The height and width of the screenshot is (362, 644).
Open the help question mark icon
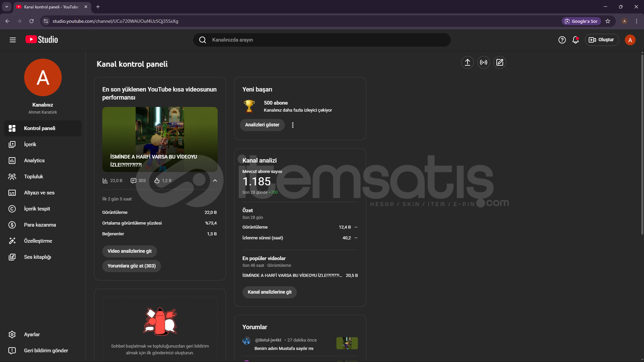(x=562, y=40)
